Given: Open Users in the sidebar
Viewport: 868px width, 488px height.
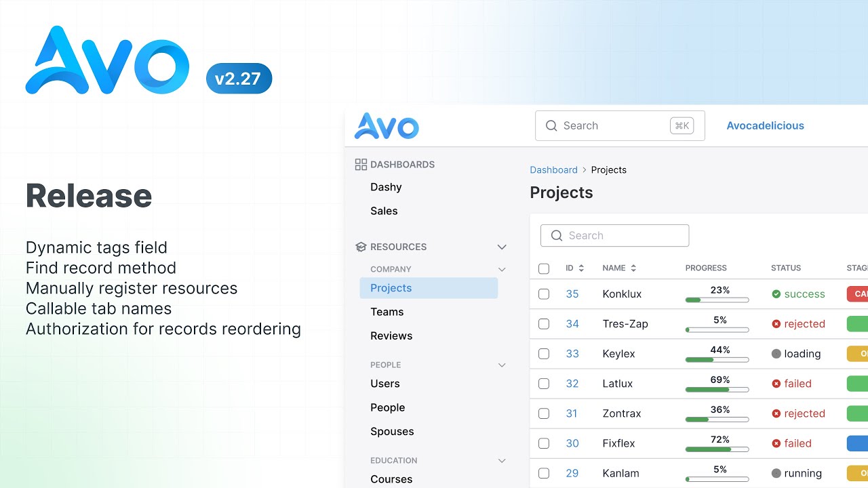Looking at the screenshot, I should (x=385, y=384).
